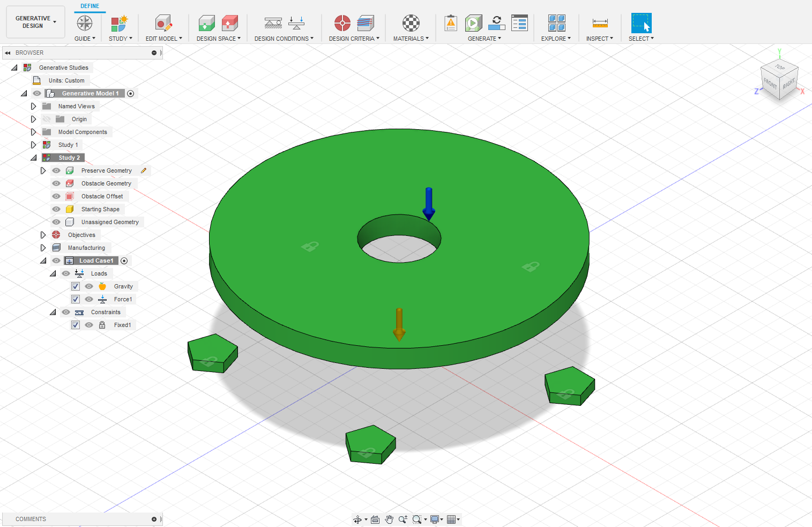812x527 pixels.
Task: Open the Generative Design workspace dropdown
Action: pos(35,22)
